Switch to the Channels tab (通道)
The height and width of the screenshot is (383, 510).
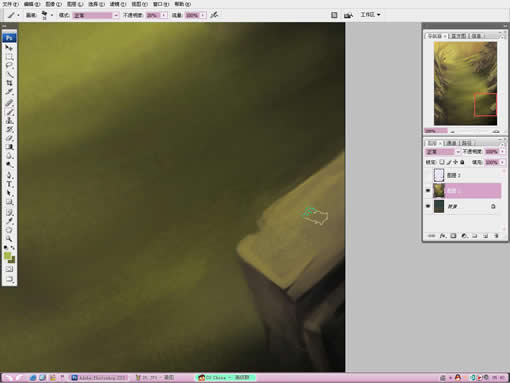[x=451, y=143]
